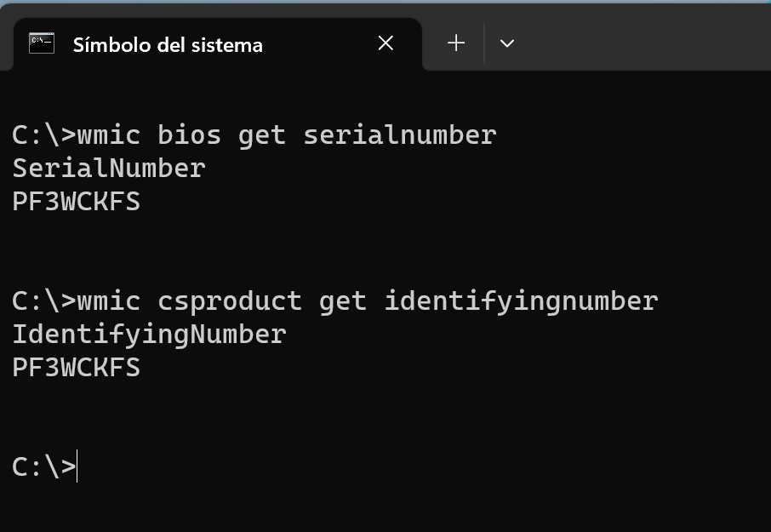Click the X icon next to Símbolo del sistema
771x532 pixels.
point(385,43)
